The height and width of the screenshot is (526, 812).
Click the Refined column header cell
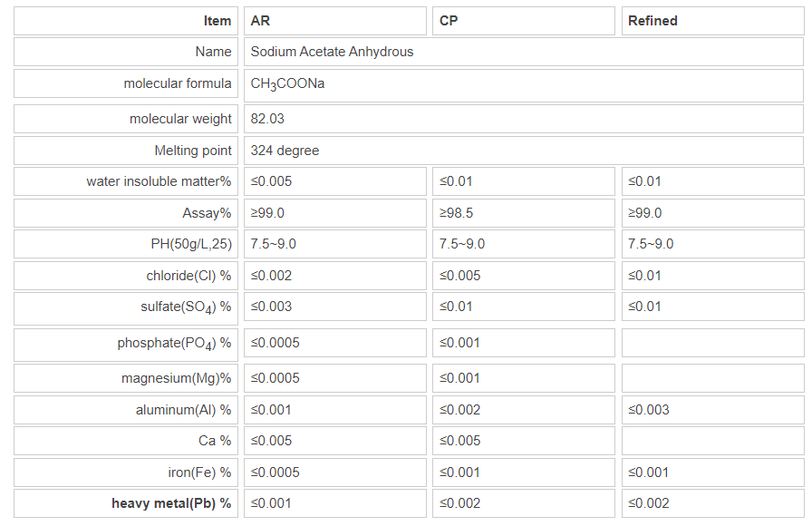click(711, 21)
